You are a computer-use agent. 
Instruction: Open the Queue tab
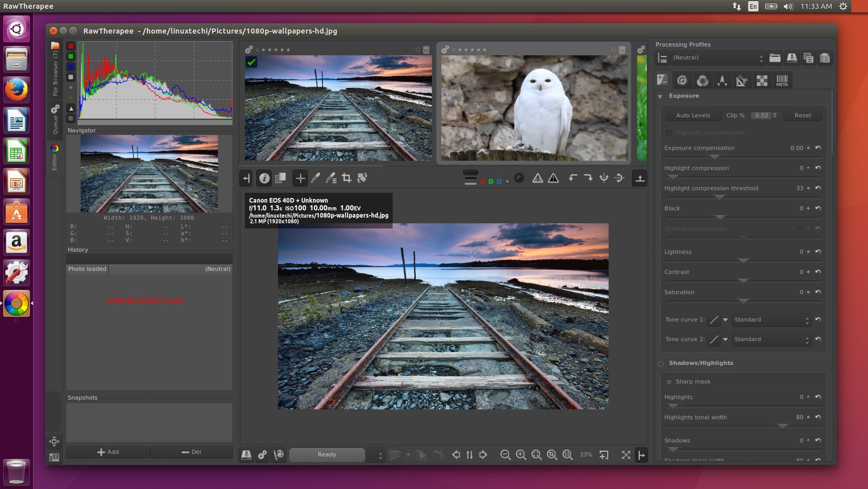coord(54,119)
